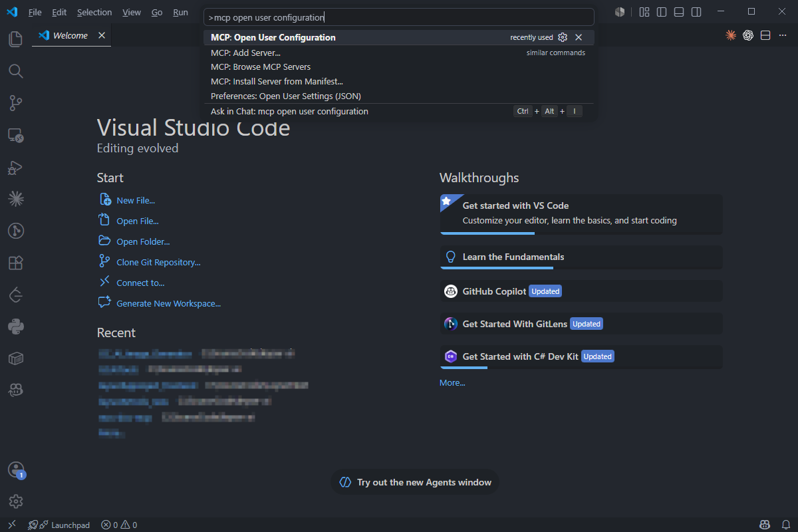Click the hexagon icon in the title bar
This screenshot has width=798, height=532.
click(x=620, y=12)
